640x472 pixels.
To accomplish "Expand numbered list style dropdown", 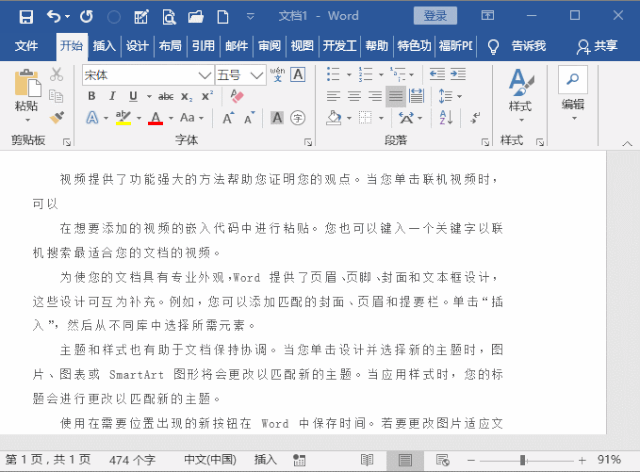I will click(381, 75).
